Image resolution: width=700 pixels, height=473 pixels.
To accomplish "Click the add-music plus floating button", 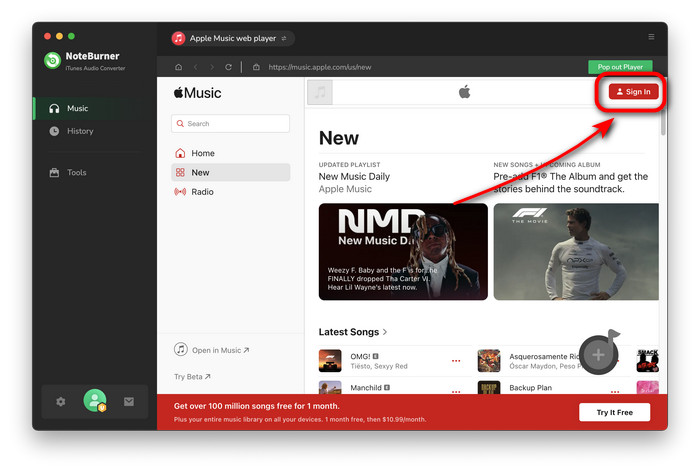I will [x=599, y=355].
